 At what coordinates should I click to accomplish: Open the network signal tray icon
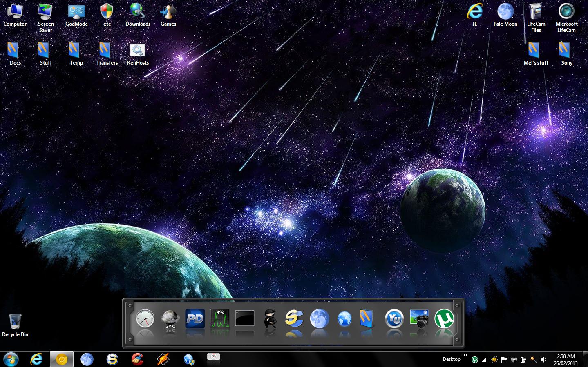pos(485,360)
